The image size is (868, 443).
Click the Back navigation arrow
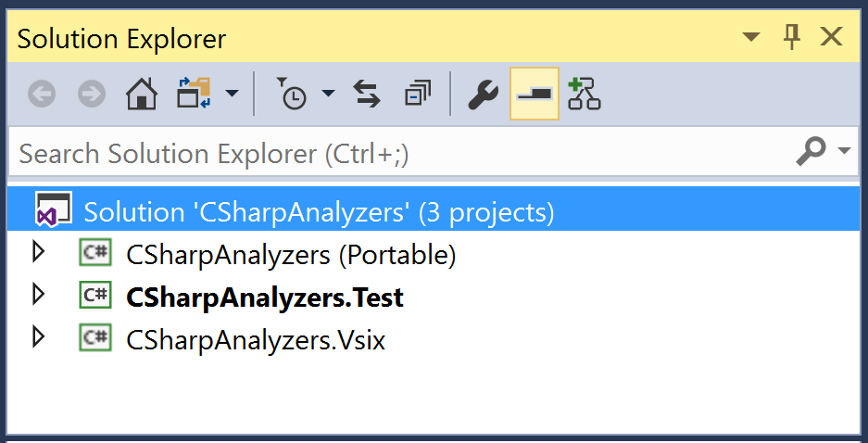pos(42,94)
